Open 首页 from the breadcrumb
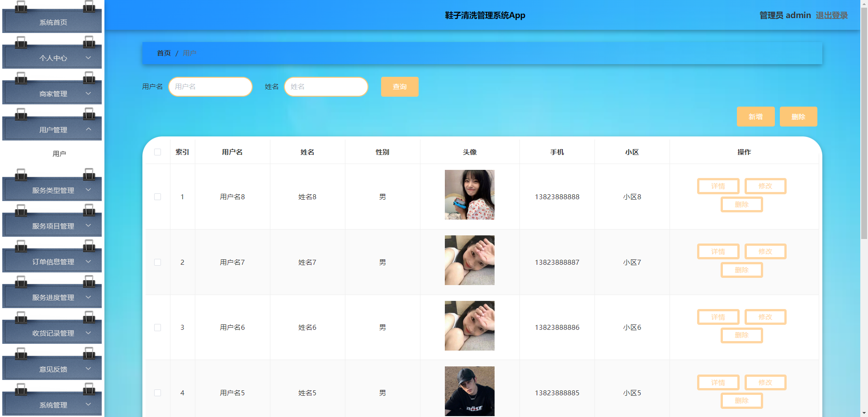 pos(163,53)
